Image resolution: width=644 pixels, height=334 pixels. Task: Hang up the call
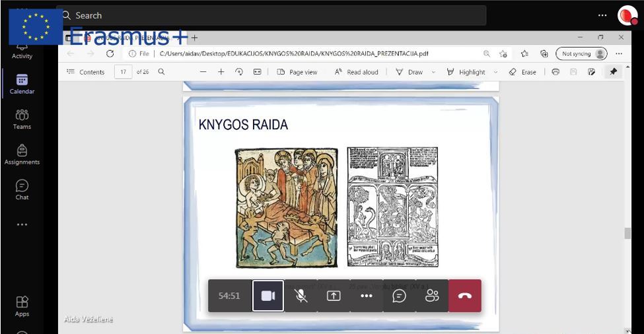coord(465,296)
